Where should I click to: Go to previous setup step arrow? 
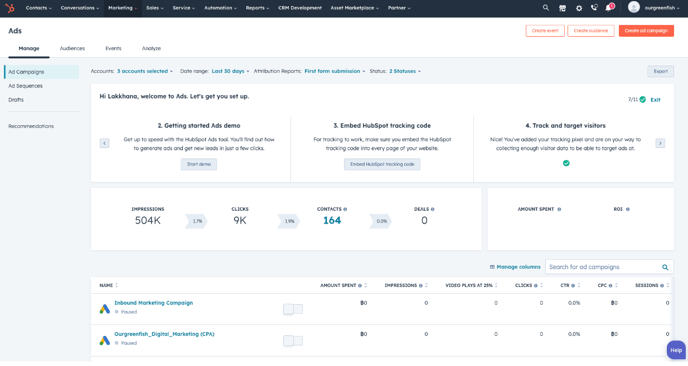coord(104,143)
